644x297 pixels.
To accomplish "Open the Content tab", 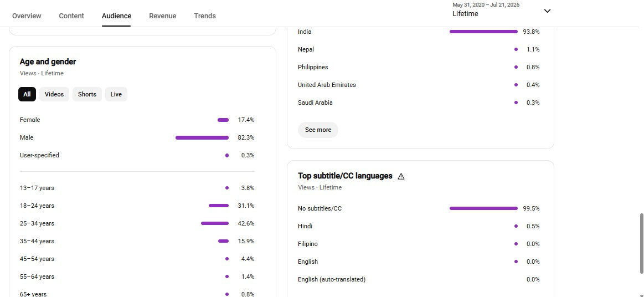I will (71, 16).
